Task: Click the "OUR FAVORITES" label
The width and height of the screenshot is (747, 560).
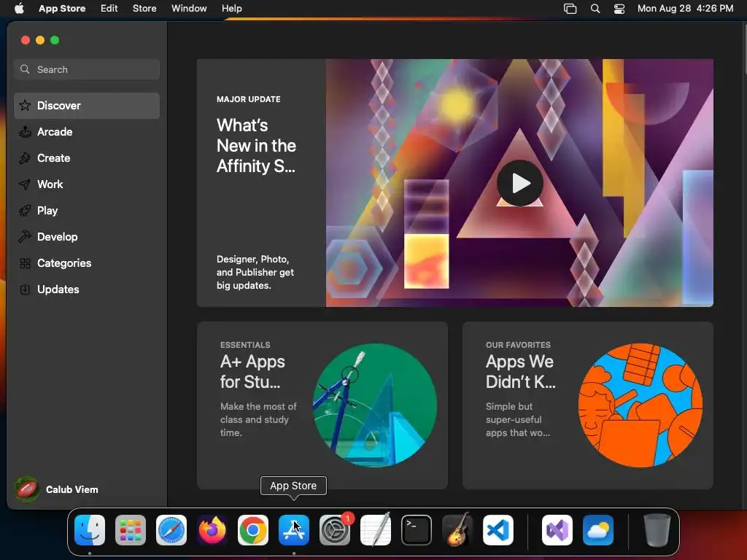Action: coord(518,345)
